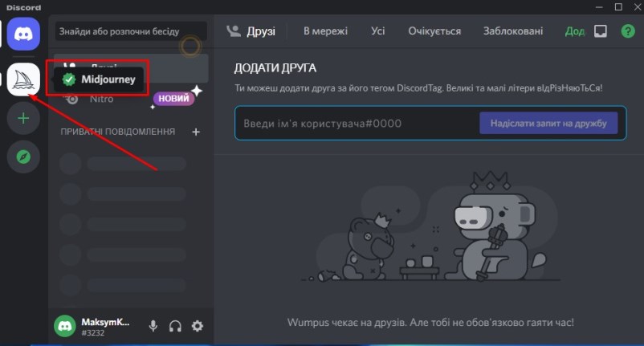The height and width of the screenshot is (346, 644).
Task: Click the Wumpus illustration
Action: 429,226
